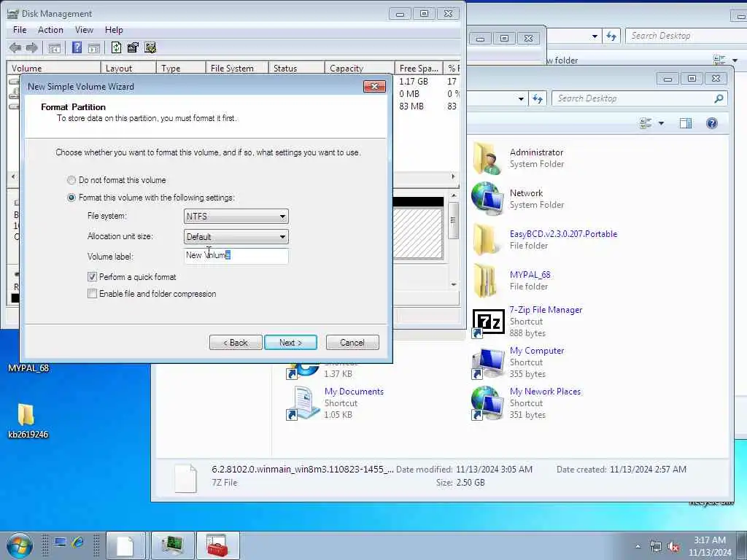The width and height of the screenshot is (747, 560).
Task: Click the network tray icon
Action: click(x=656, y=547)
